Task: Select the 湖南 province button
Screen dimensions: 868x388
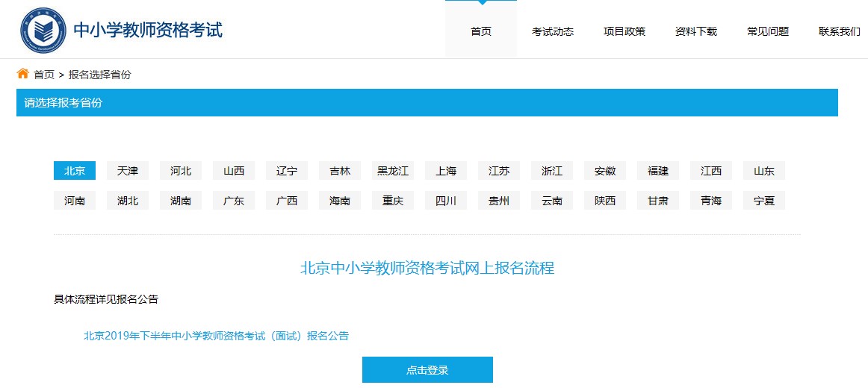Action: click(181, 201)
